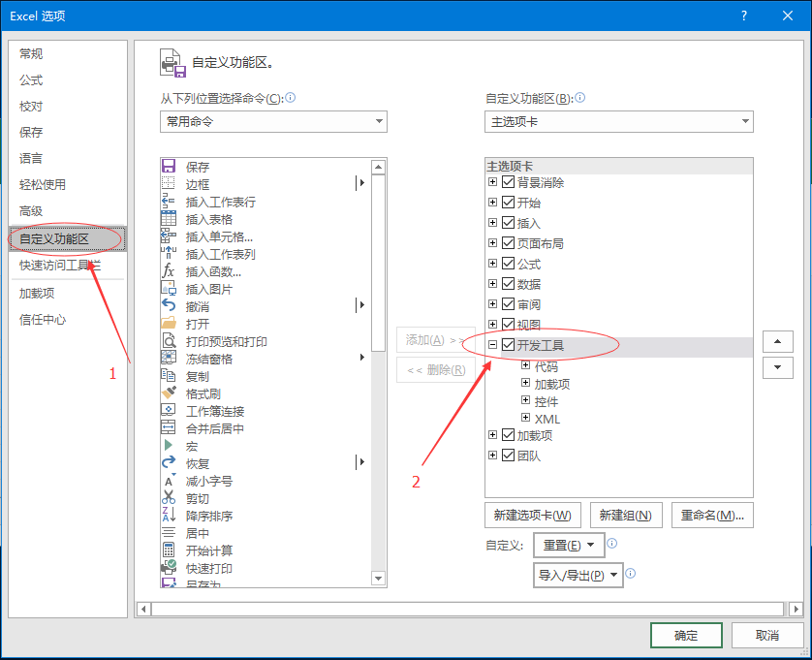
Task: Toggle the 公式 checkbox in main tabs list
Action: click(x=508, y=264)
